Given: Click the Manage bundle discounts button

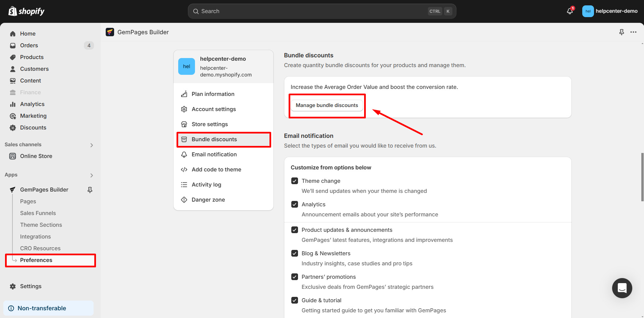Looking at the screenshot, I should (x=327, y=105).
